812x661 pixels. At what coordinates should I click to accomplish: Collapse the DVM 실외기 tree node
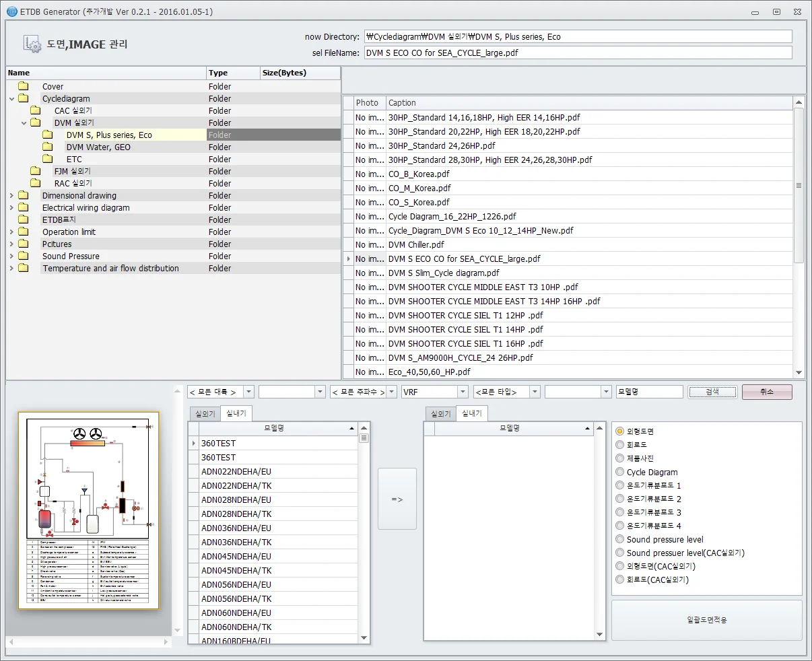[x=24, y=123]
